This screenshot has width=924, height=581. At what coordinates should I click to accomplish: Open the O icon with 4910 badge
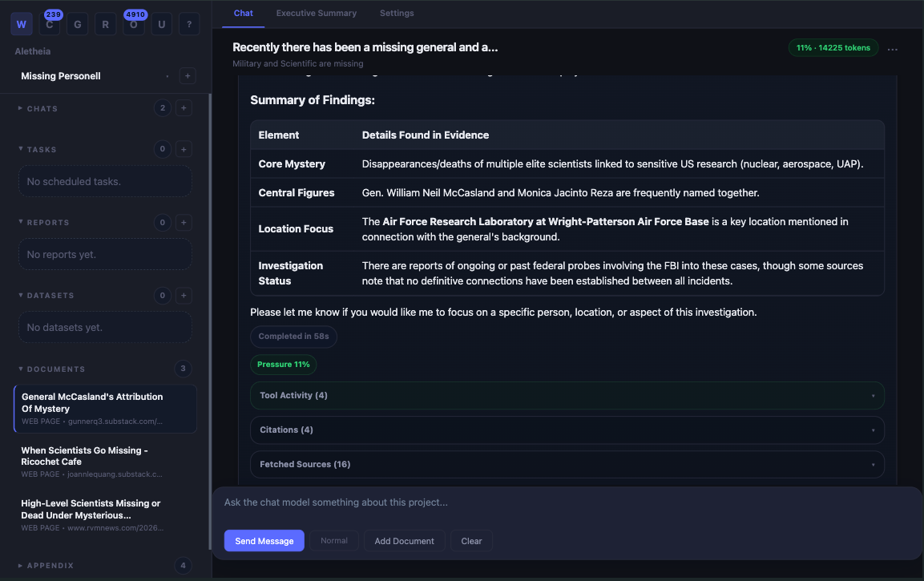[134, 24]
